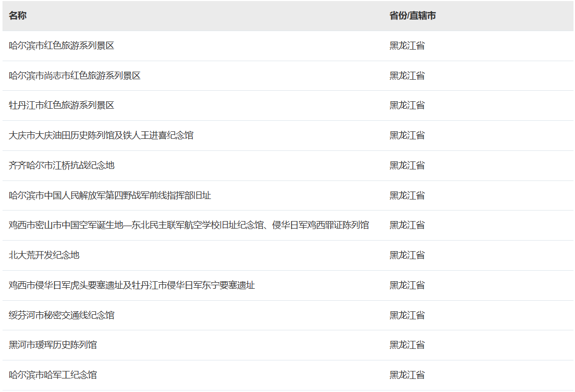Image resolution: width=575 pixels, height=392 pixels.
Task: Click 黑龙江省 in 哈军工纪念馆 row
Action: click(x=407, y=375)
